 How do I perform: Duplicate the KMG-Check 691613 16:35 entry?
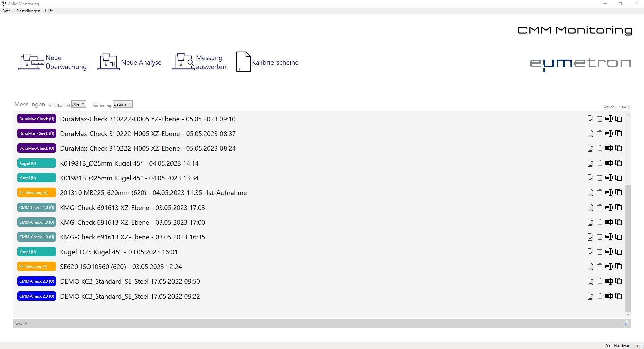(x=618, y=237)
